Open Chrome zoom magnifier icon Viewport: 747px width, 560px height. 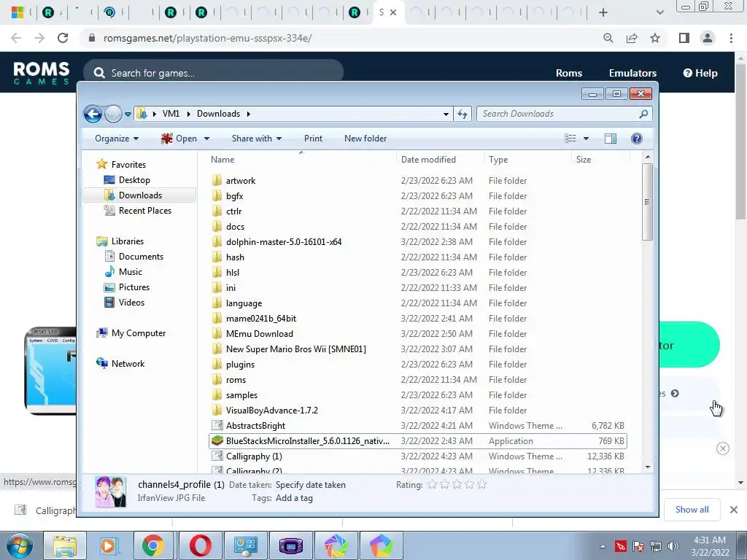click(608, 38)
